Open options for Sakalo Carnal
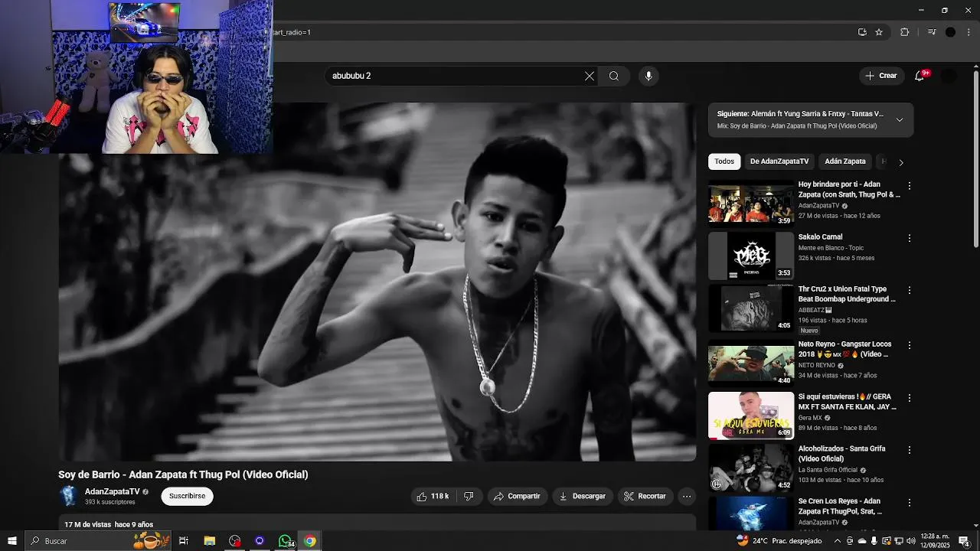The image size is (980, 551). (x=910, y=238)
